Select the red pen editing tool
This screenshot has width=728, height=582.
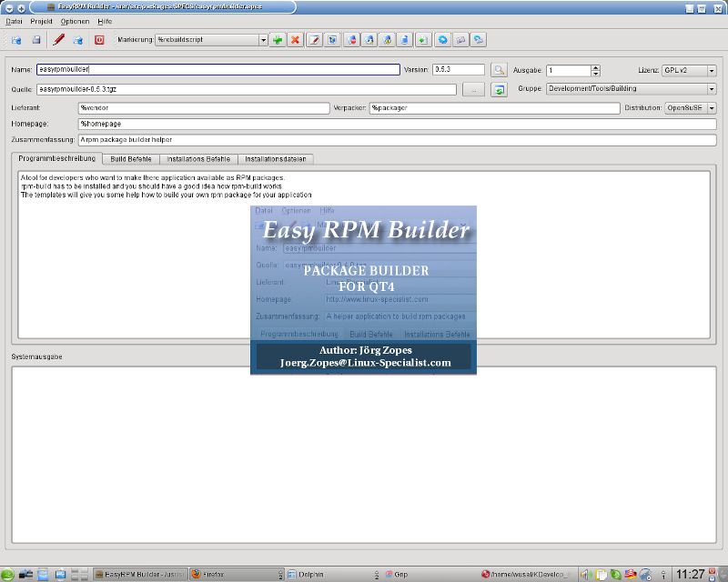[60, 40]
